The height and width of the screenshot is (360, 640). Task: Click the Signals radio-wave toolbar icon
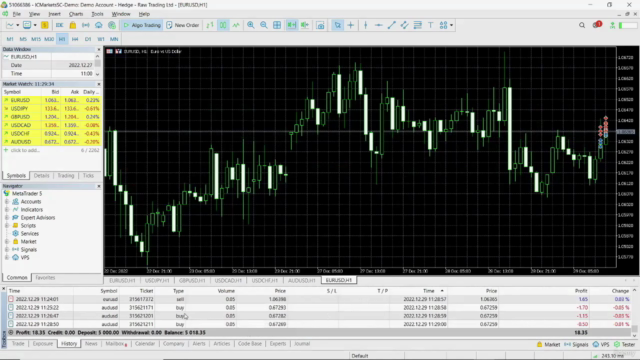coord(86,25)
